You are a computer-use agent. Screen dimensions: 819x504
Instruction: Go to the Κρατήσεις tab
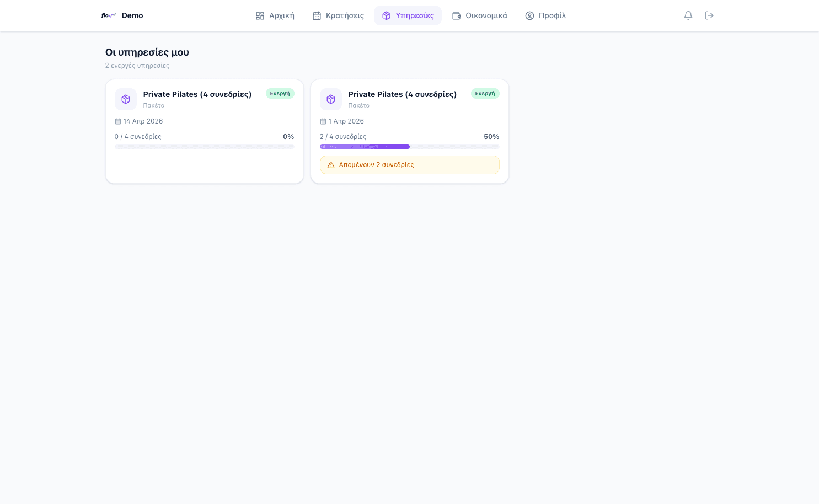tap(338, 15)
